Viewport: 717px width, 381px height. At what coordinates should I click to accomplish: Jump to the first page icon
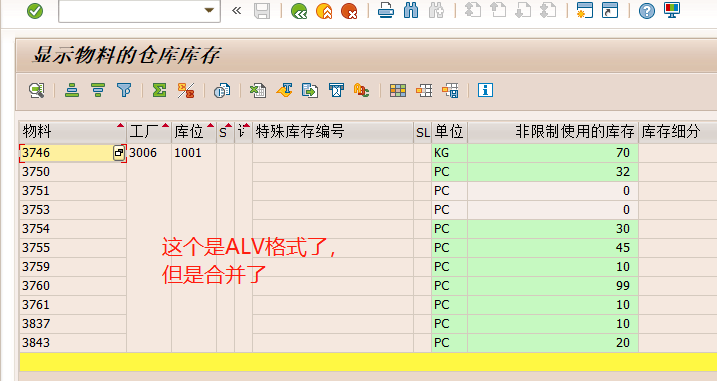click(x=473, y=10)
